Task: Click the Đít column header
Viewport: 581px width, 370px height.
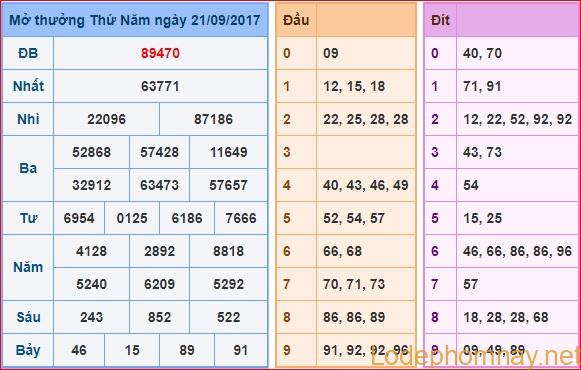Action: click(x=440, y=20)
